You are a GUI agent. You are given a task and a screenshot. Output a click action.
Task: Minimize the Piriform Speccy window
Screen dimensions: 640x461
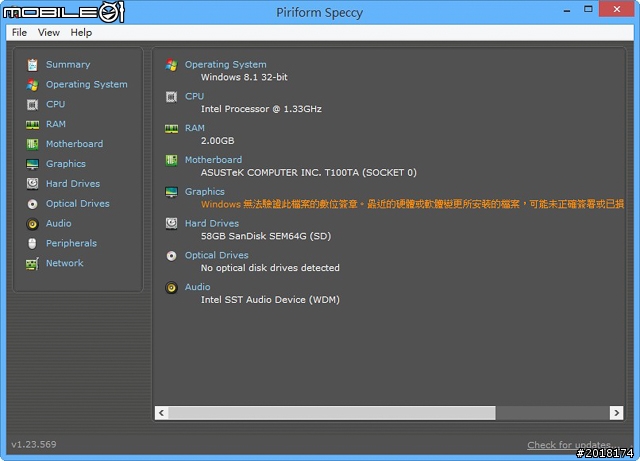pos(567,10)
